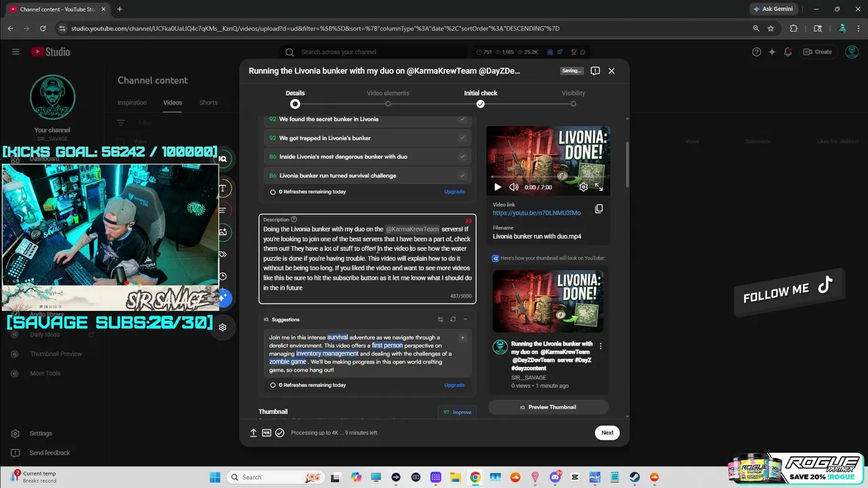Open the account avatar menu
This screenshot has height=488, width=868.
click(852, 52)
